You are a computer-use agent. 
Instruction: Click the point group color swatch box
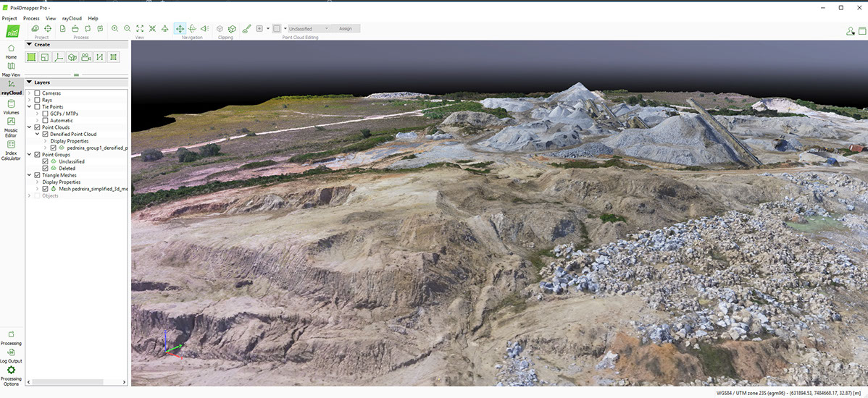(275, 28)
